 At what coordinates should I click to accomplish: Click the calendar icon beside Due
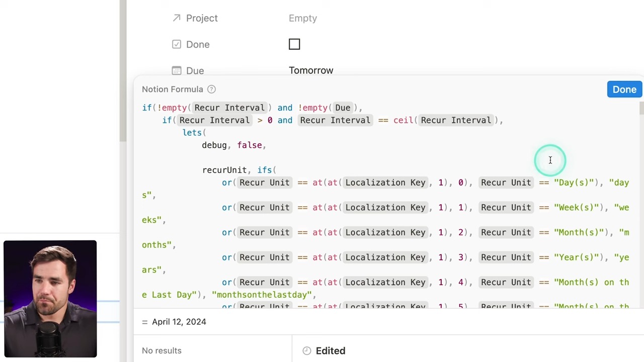pyautogui.click(x=177, y=70)
